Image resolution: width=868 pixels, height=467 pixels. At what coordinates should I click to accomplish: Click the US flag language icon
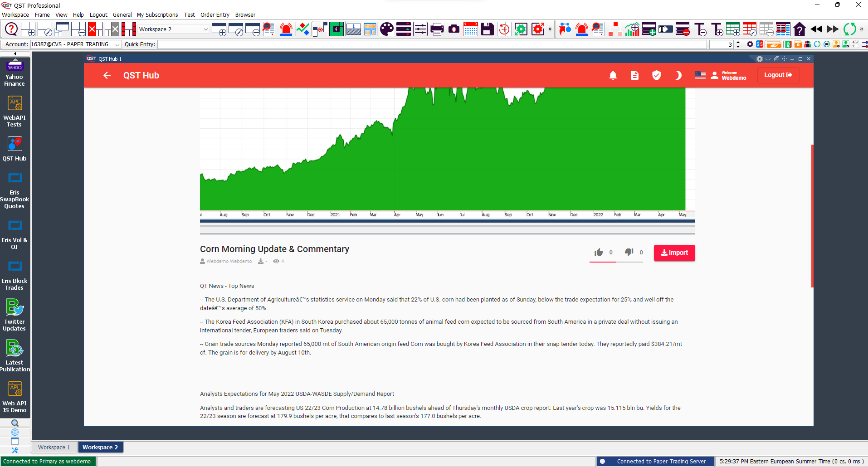coord(700,75)
